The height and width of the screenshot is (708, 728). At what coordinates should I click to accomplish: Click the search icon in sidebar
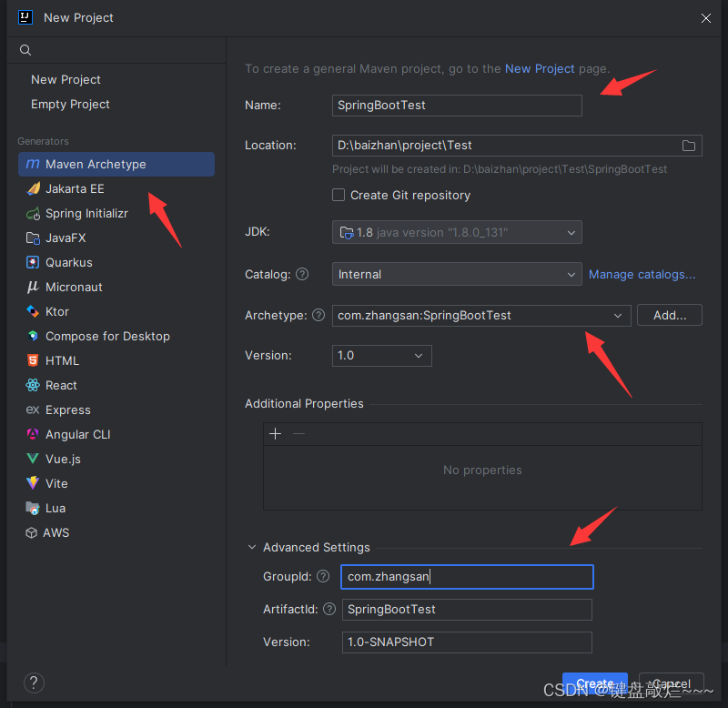[25, 50]
